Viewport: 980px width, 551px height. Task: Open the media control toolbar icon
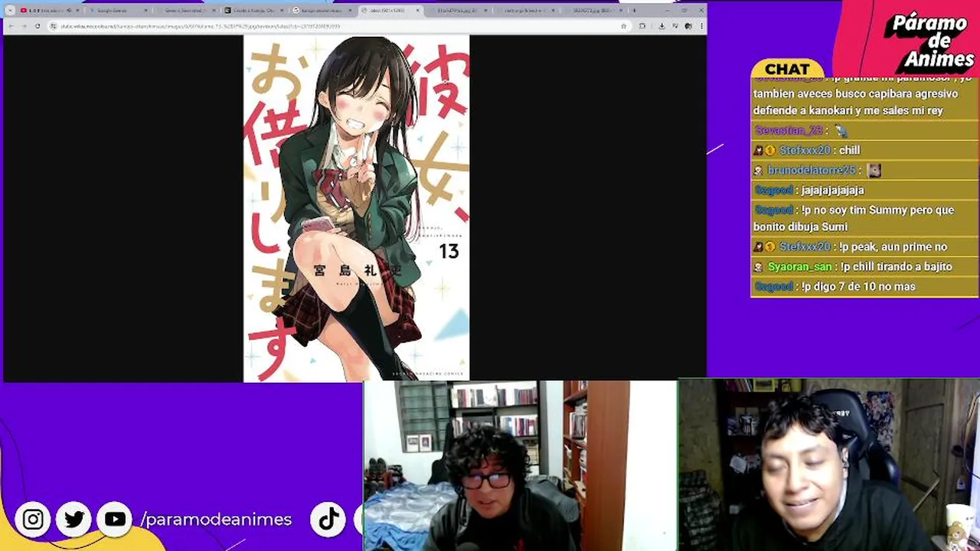click(675, 26)
